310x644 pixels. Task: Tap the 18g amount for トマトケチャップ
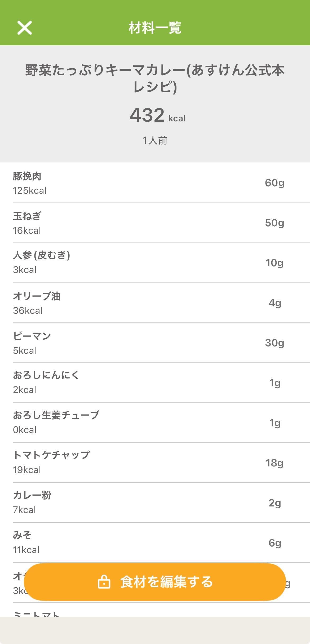pyautogui.click(x=274, y=463)
